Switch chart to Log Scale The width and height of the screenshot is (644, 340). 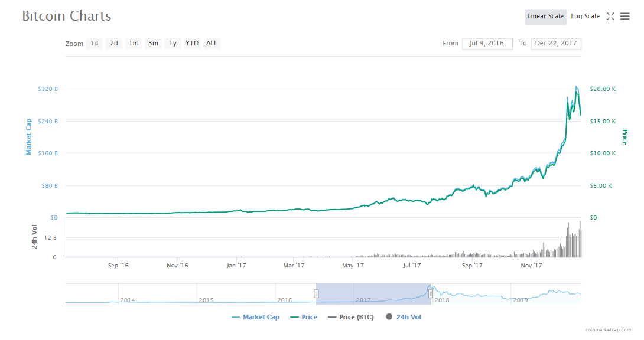pos(586,17)
